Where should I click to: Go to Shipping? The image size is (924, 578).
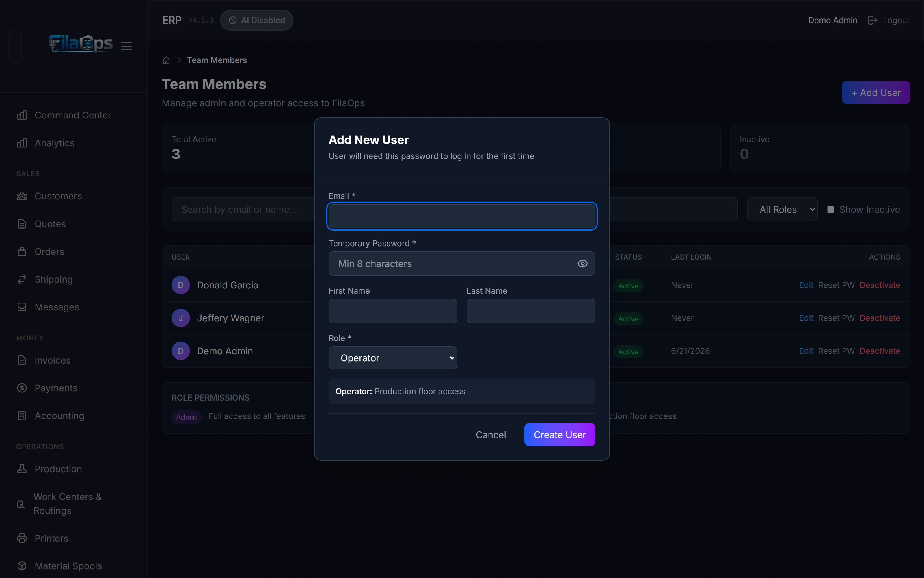point(54,279)
